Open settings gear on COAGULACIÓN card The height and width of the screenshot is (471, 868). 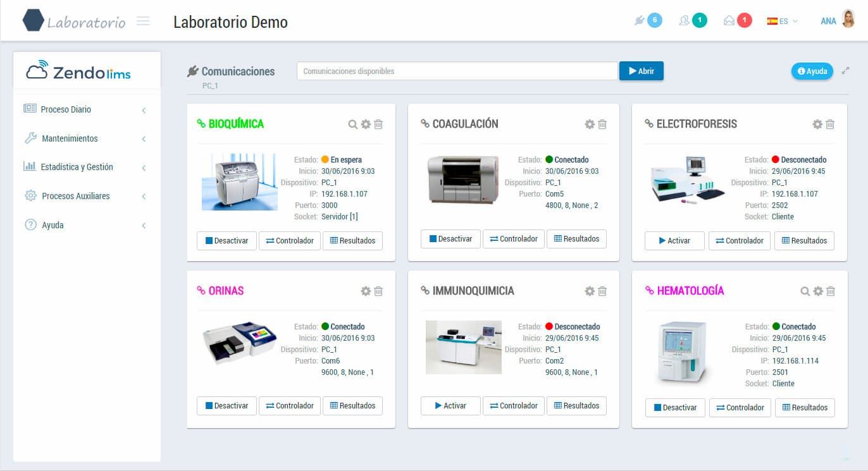(590, 125)
